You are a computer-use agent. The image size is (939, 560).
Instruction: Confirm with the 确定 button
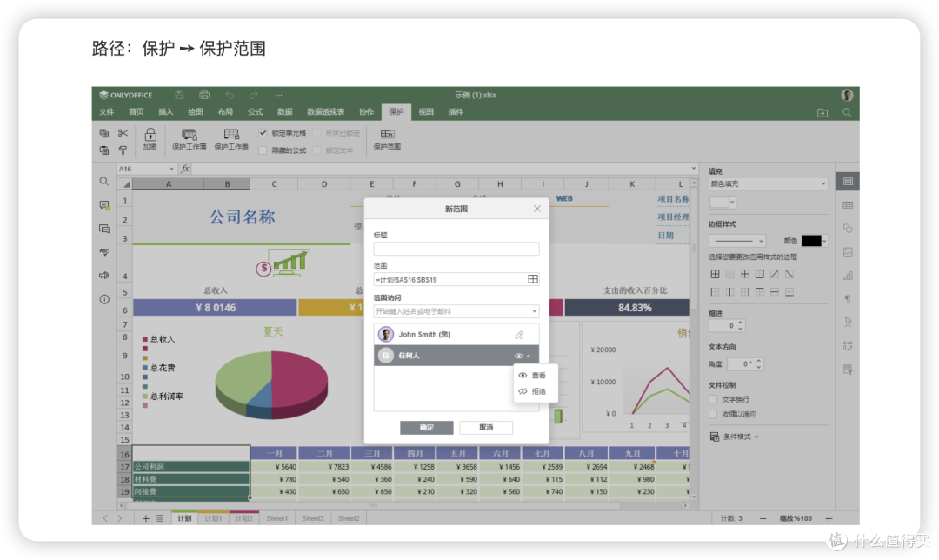[x=426, y=428]
